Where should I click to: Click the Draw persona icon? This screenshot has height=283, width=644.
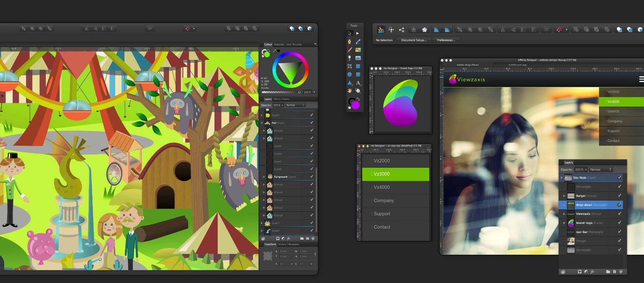[380, 30]
